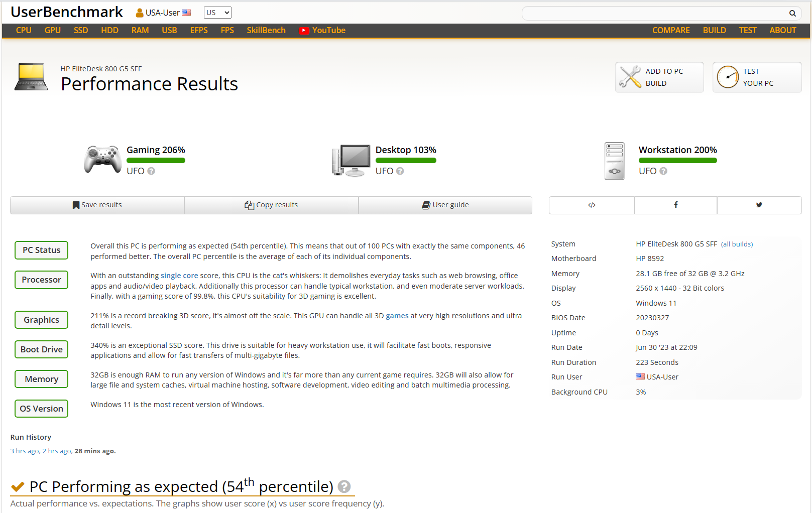812x513 pixels.
Task: Open the GPU menu
Action: click(53, 30)
